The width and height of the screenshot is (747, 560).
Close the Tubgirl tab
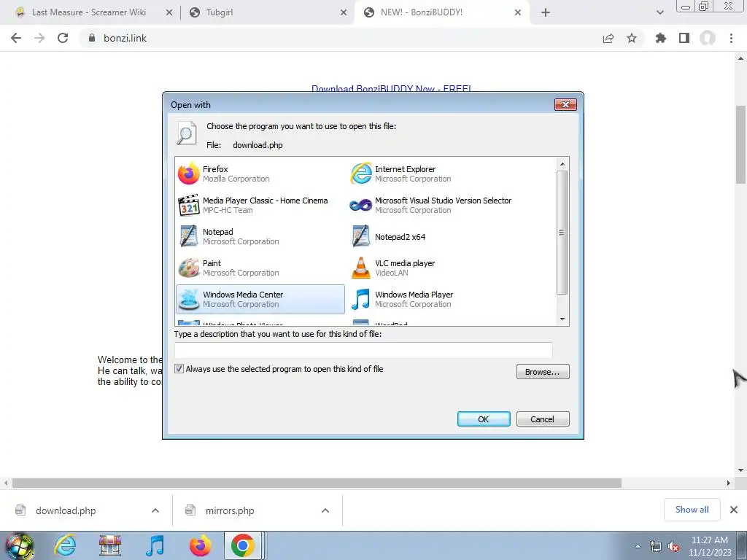344,12
